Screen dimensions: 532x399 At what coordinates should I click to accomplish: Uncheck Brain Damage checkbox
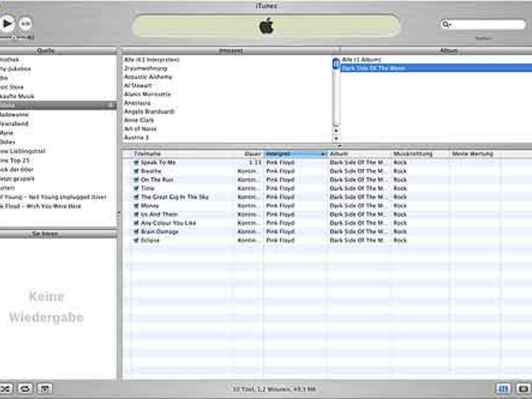pyautogui.click(x=136, y=232)
